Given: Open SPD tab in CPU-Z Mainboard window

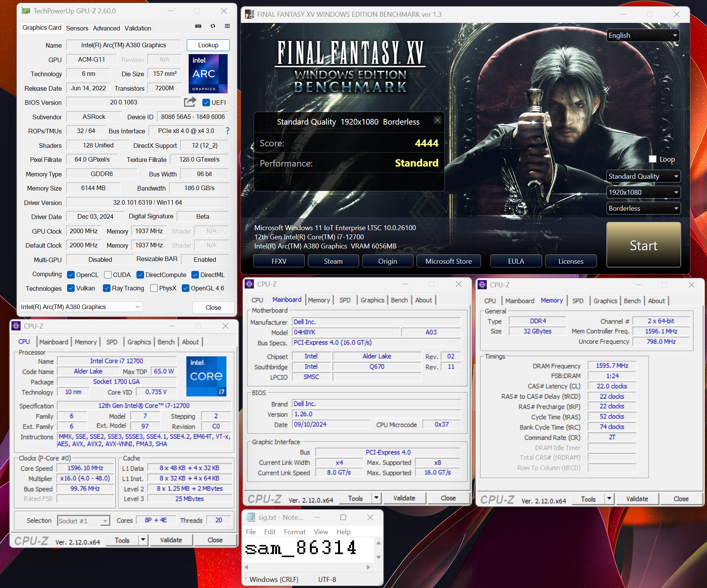Looking at the screenshot, I should [345, 300].
